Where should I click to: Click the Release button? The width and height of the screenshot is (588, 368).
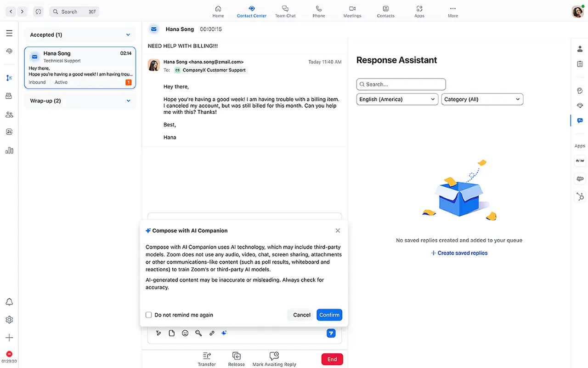(236, 359)
